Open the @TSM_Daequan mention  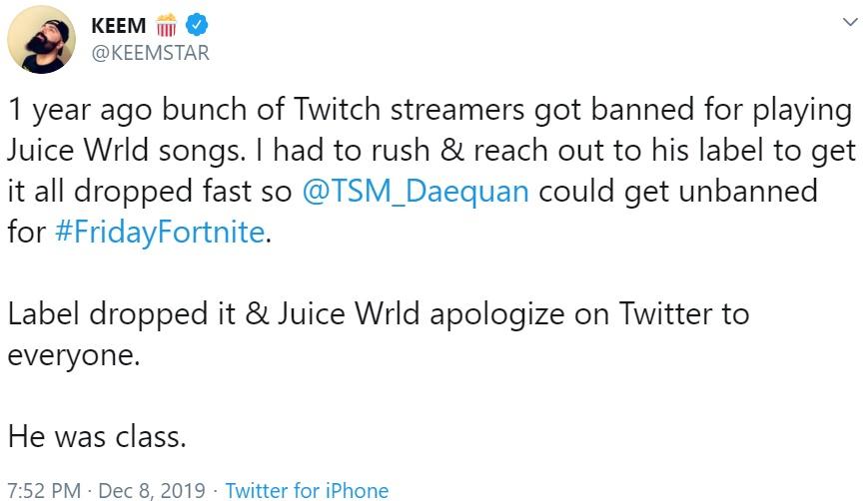coord(415,190)
